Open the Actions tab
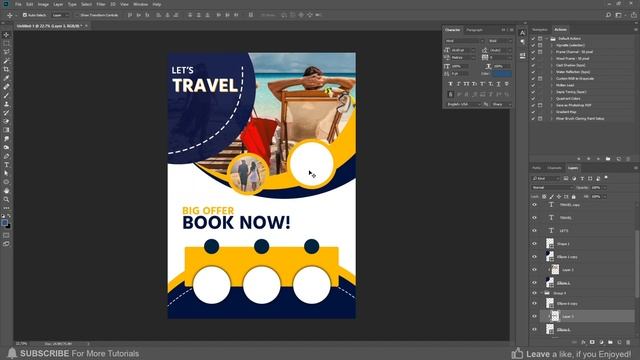Image resolution: width=640 pixels, height=360 pixels. click(560, 30)
